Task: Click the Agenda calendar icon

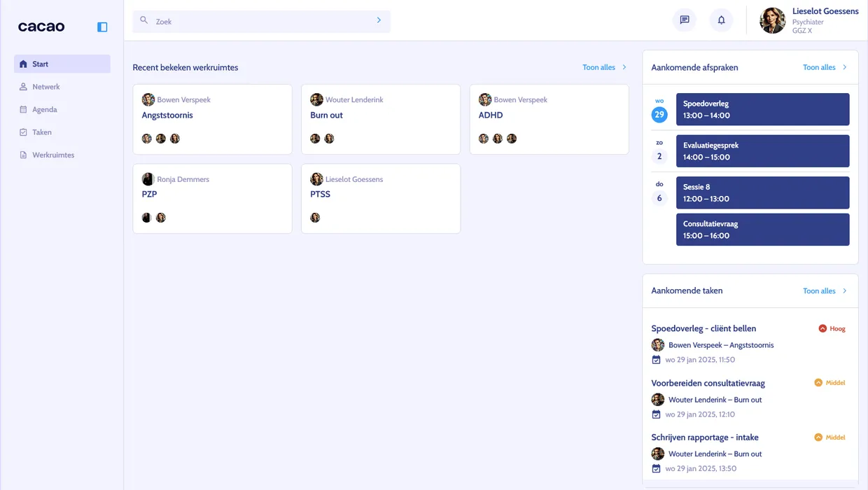Action: click(x=23, y=109)
